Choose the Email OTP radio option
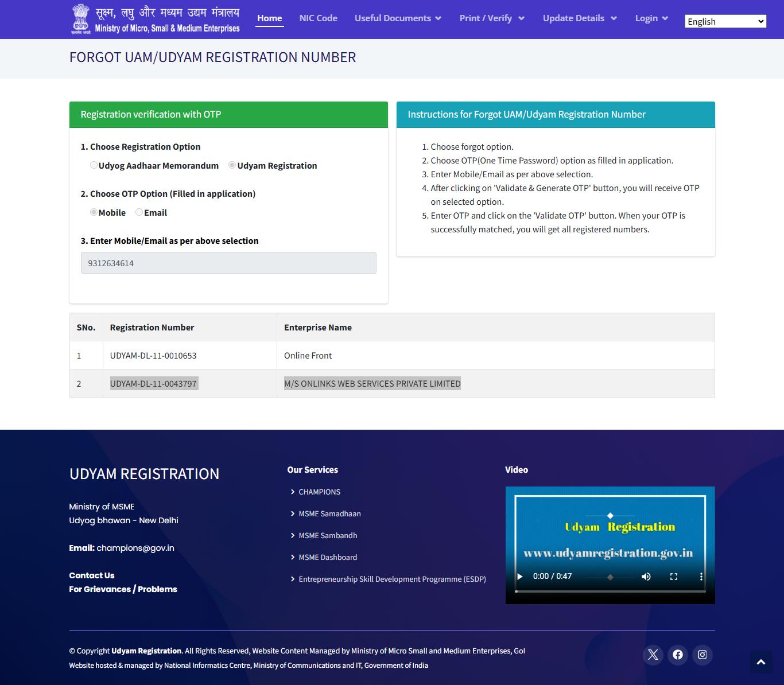 [139, 212]
